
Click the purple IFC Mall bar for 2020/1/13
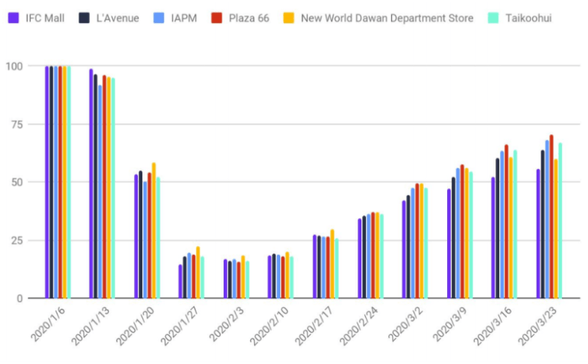(x=91, y=184)
